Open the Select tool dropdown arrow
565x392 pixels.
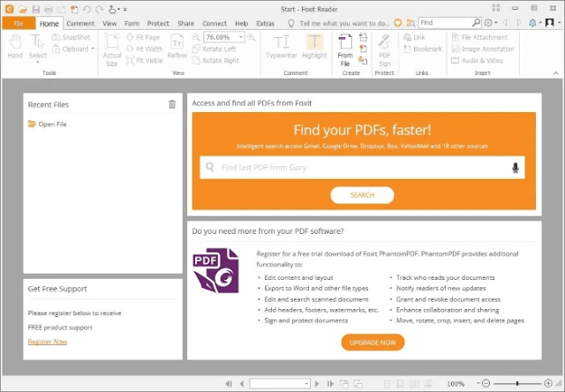coord(37,63)
